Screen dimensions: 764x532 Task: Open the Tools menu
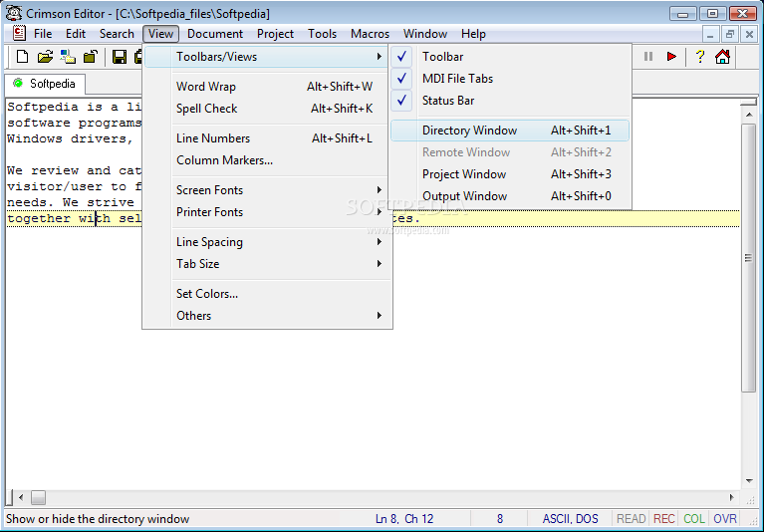pyautogui.click(x=322, y=34)
